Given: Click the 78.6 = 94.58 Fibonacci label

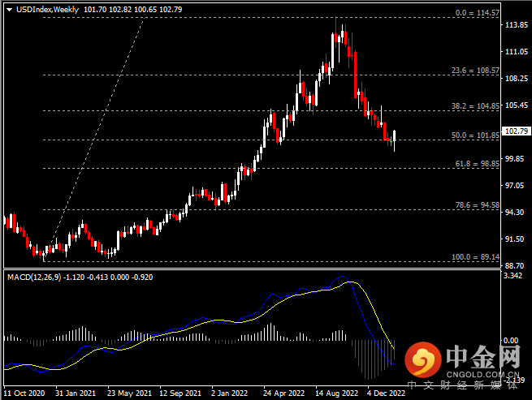Looking at the screenshot, I should click(475, 205).
